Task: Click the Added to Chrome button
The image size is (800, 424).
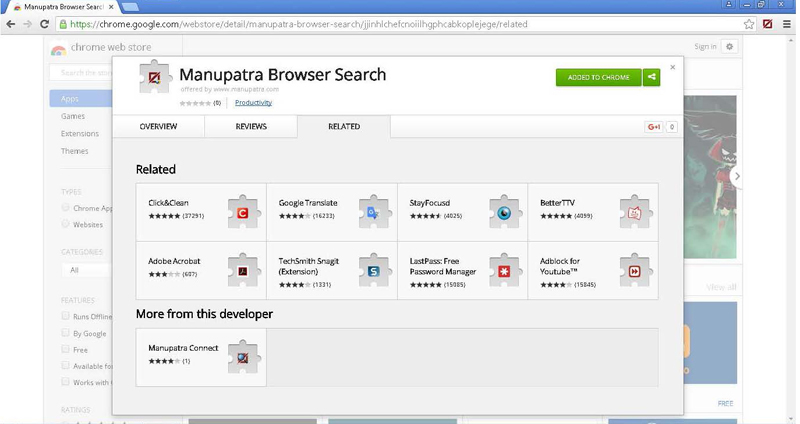Action: (x=598, y=77)
